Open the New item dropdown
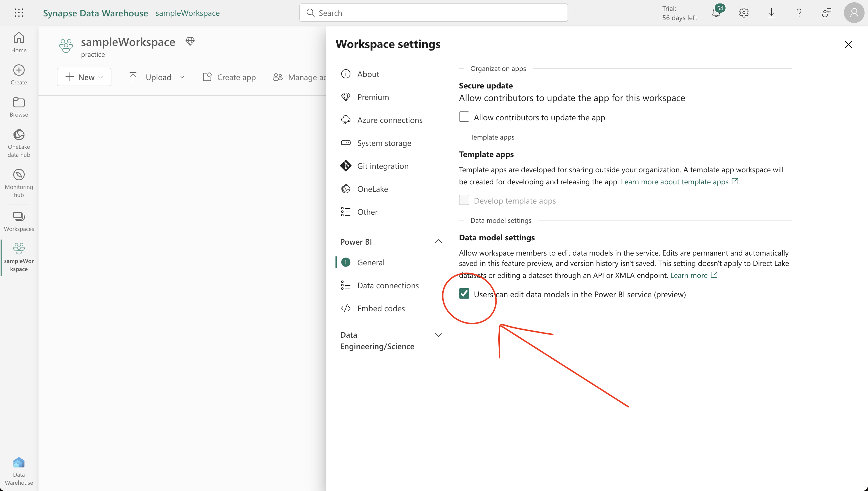This screenshot has height=491, width=868. pos(84,77)
